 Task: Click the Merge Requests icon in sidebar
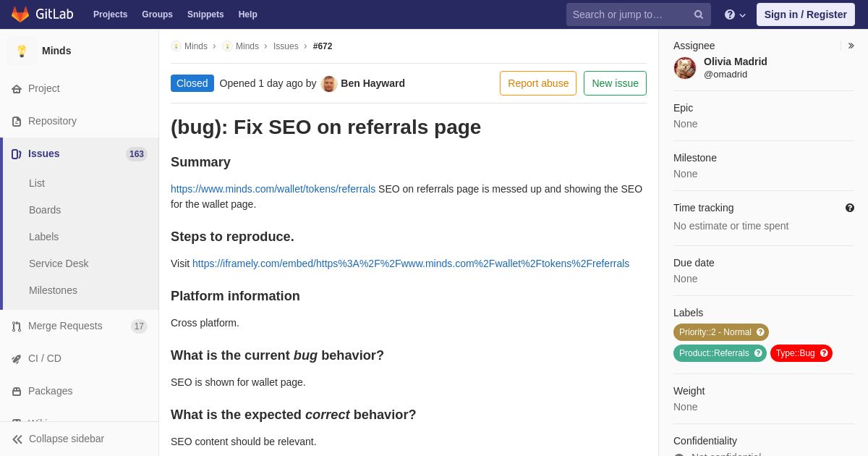17,326
